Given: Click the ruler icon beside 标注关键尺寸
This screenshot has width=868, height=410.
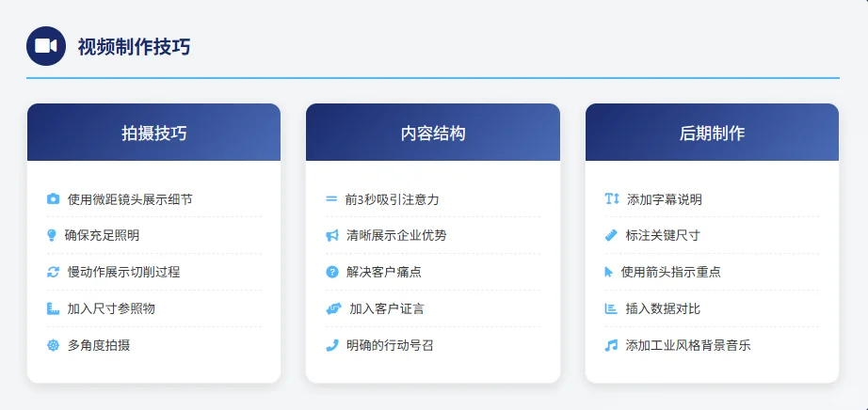Looking at the screenshot, I should pyautogui.click(x=611, y=236).
